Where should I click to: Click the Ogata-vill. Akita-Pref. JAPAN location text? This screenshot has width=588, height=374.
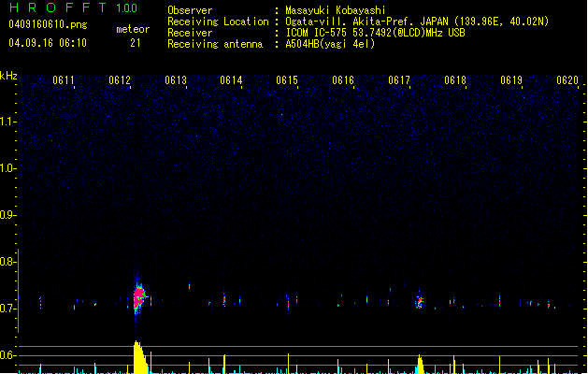(366, 22)
